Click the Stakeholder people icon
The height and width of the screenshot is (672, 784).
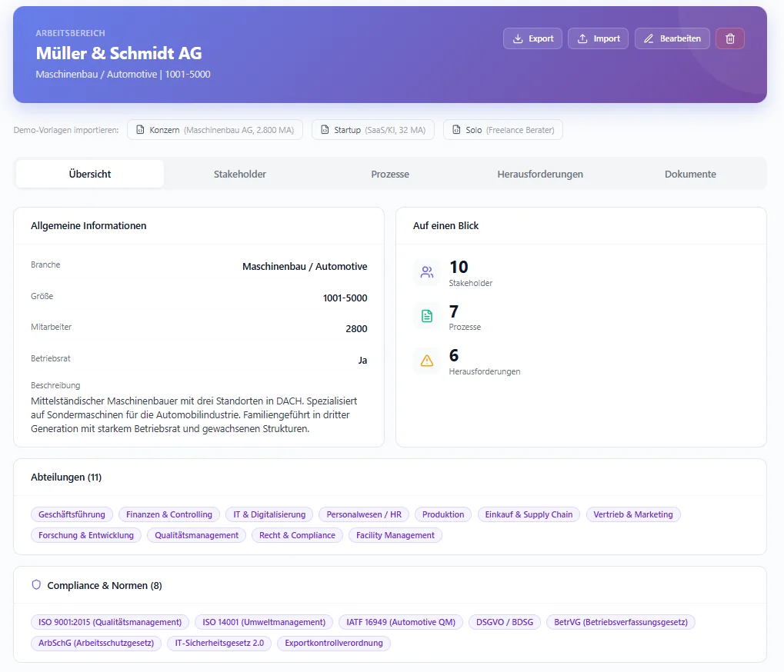pyautogui.click(x=427, y=272)
